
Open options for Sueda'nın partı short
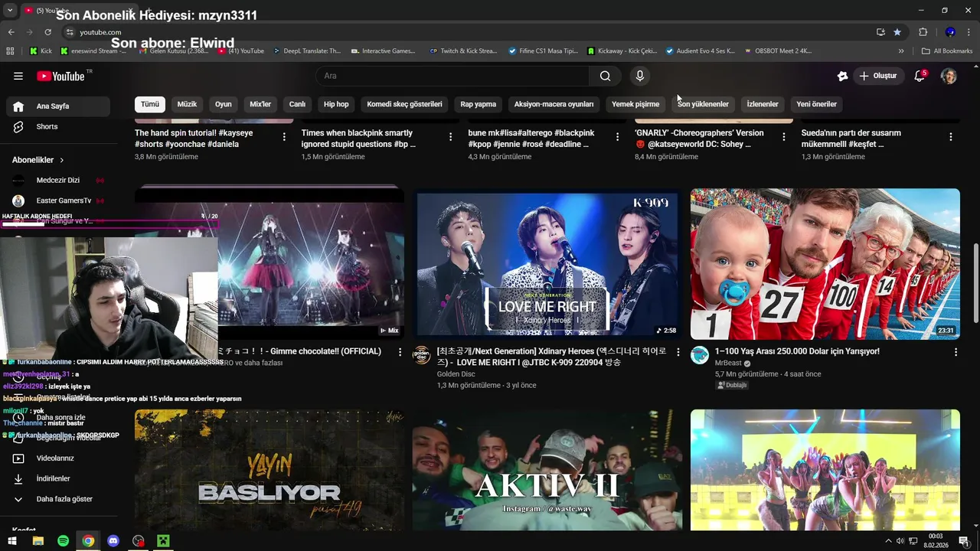coord(950,137)
